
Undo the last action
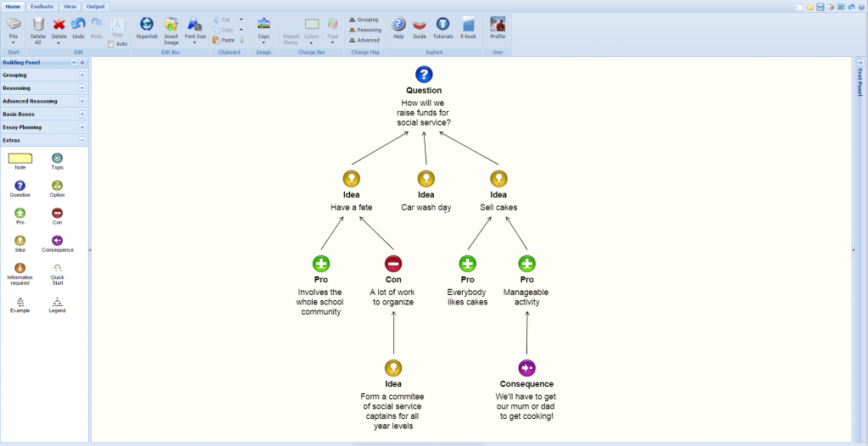[78, 28]
